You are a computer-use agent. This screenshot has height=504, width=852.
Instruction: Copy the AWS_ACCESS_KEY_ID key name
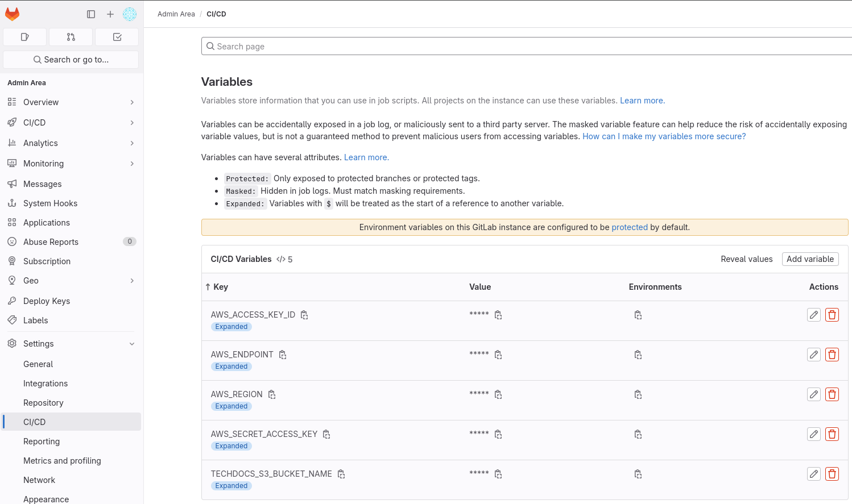(304, 315)
